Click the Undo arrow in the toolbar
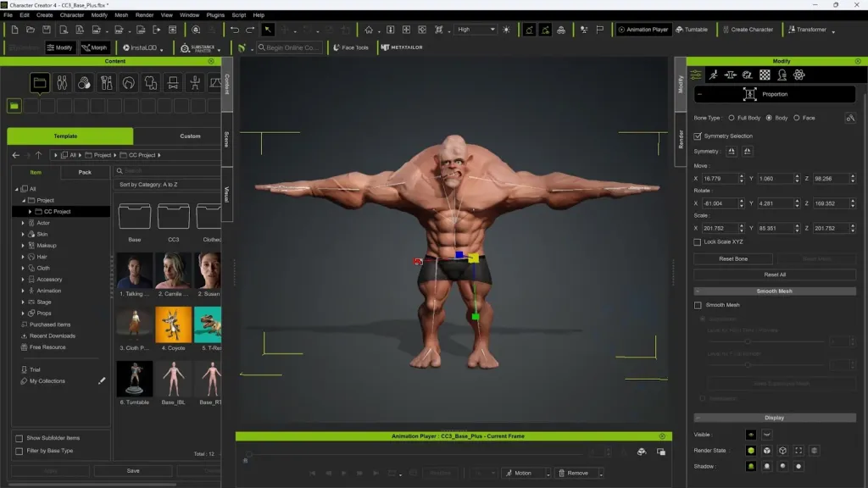Viewport: 868px width, 488px height. (x=235, y=30)
